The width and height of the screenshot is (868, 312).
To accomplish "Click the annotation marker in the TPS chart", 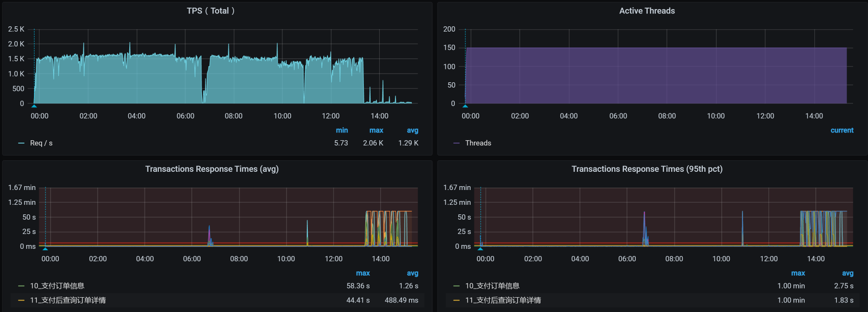I will 34,106.
